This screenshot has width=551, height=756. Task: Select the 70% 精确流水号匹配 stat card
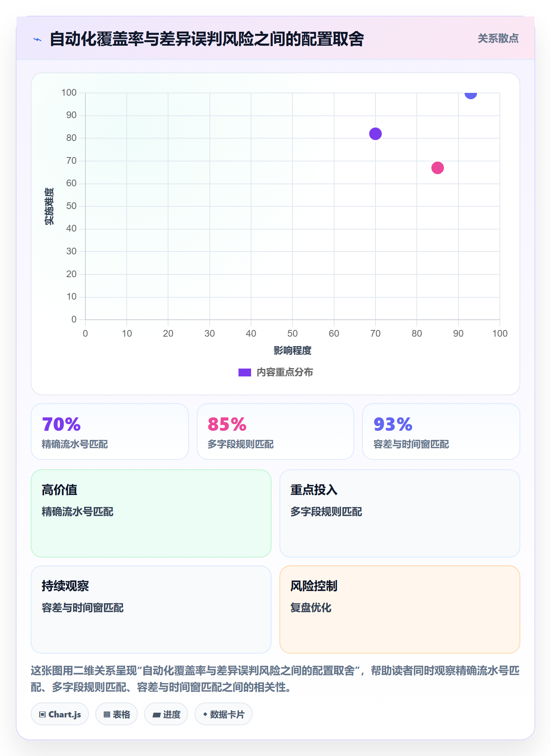110,432
